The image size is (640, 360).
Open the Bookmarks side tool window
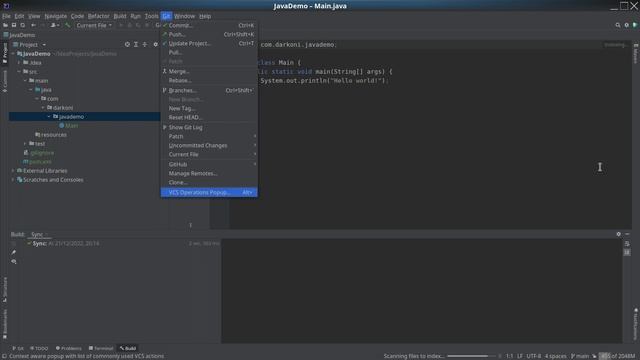click(x=5, y=324)
